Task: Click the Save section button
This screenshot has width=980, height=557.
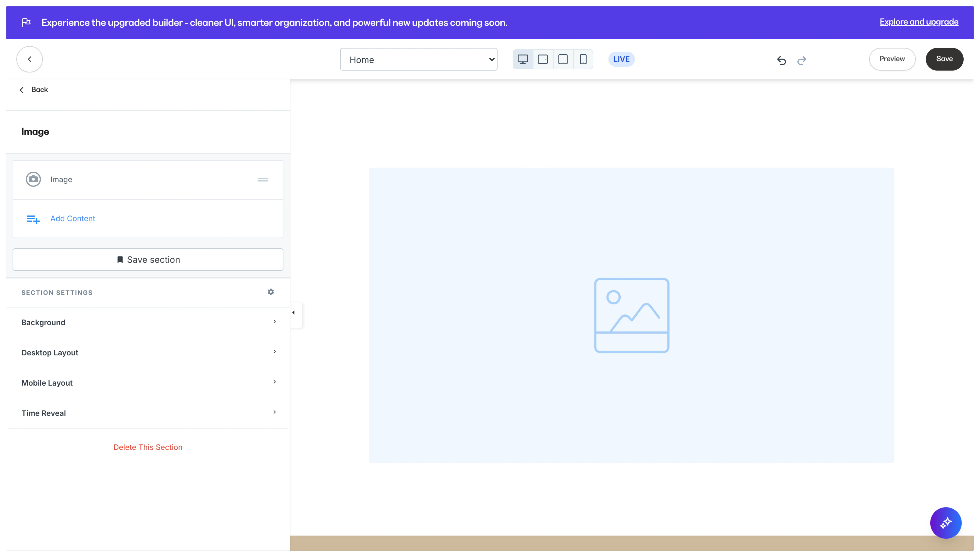Action: (x=148, y=259)
